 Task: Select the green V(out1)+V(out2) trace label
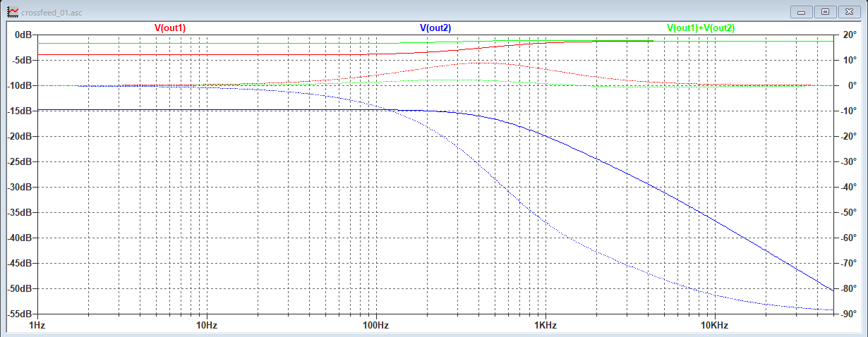(701, 27)
